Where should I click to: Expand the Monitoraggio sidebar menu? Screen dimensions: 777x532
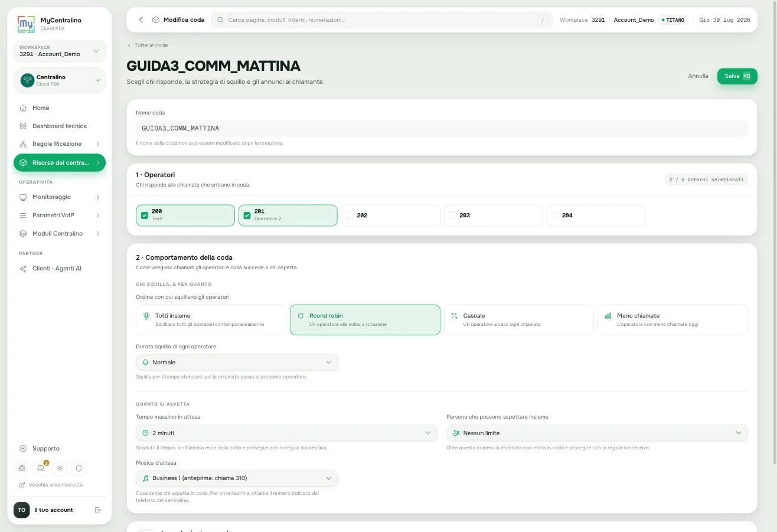[59, 197]
